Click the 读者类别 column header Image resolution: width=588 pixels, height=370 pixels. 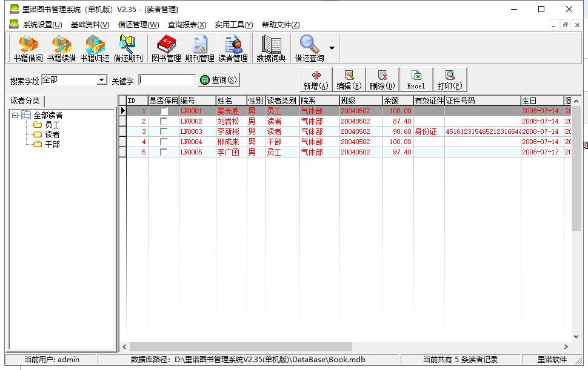282,101
